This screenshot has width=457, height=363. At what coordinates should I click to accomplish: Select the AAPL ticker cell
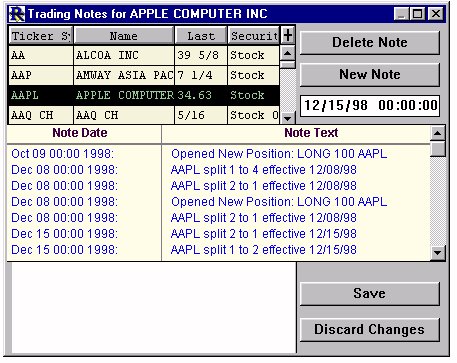[x=41, y=95]
